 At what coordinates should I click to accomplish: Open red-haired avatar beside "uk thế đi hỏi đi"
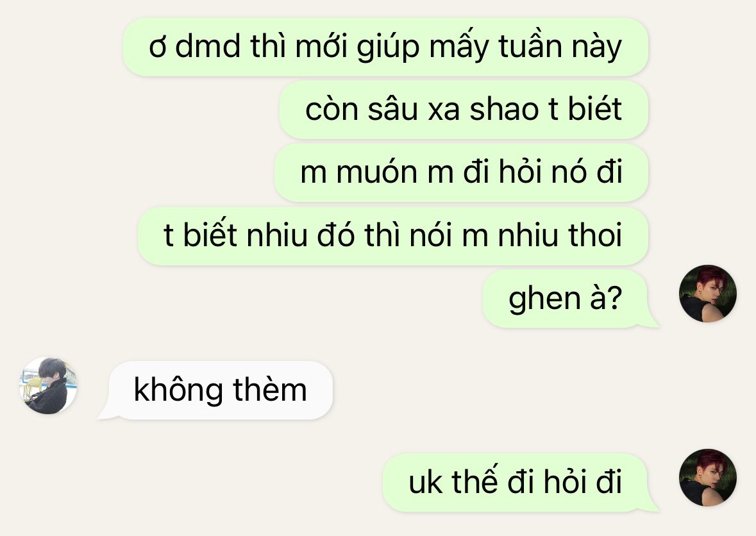coord(707,478)
